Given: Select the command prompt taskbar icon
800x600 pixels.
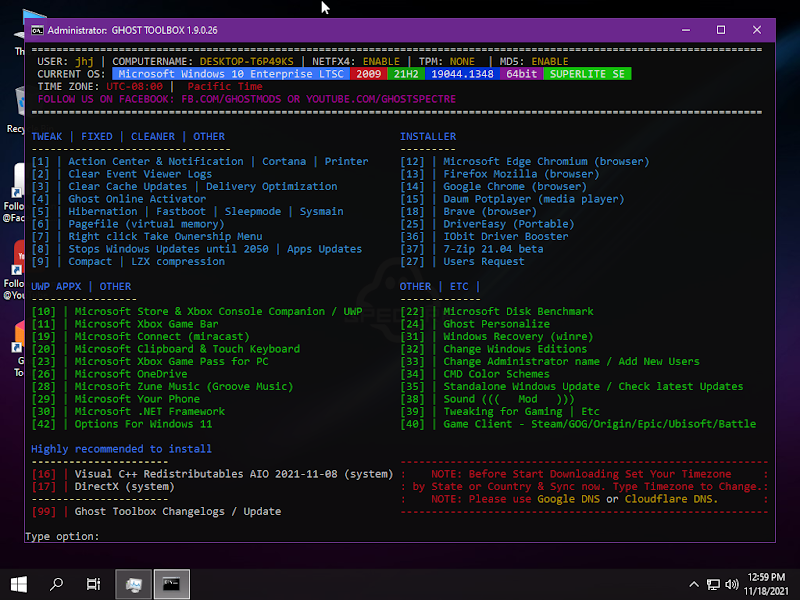Looking at the screenshot, I should tap(171, 584).
